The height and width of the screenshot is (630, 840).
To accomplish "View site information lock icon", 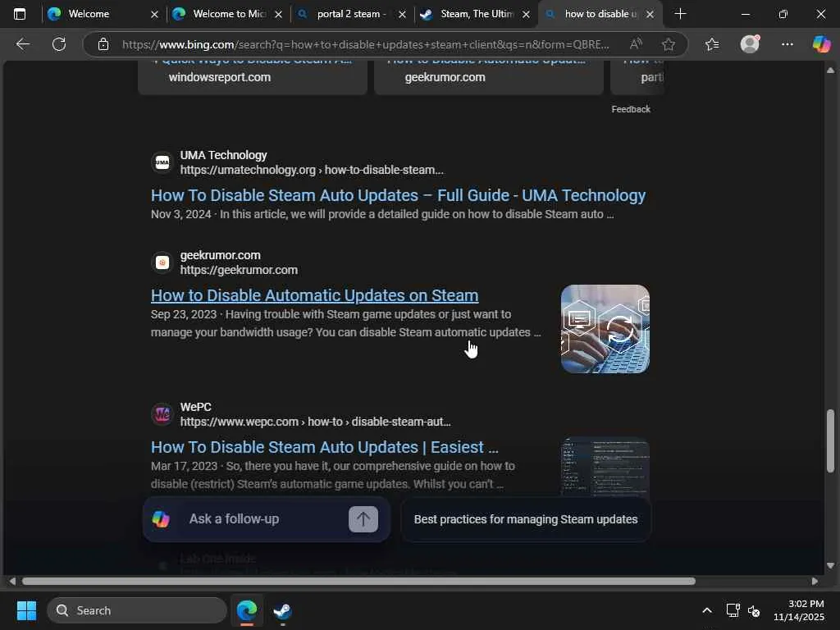I will pos(103,44).
